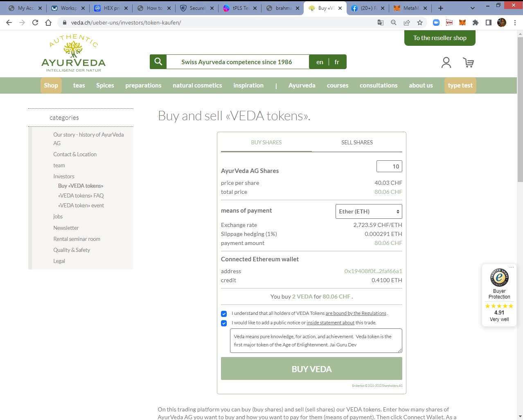This screenshot has height=420, width=523.
Task: Switch to the My Account browser tab
Action: (25, 8)
